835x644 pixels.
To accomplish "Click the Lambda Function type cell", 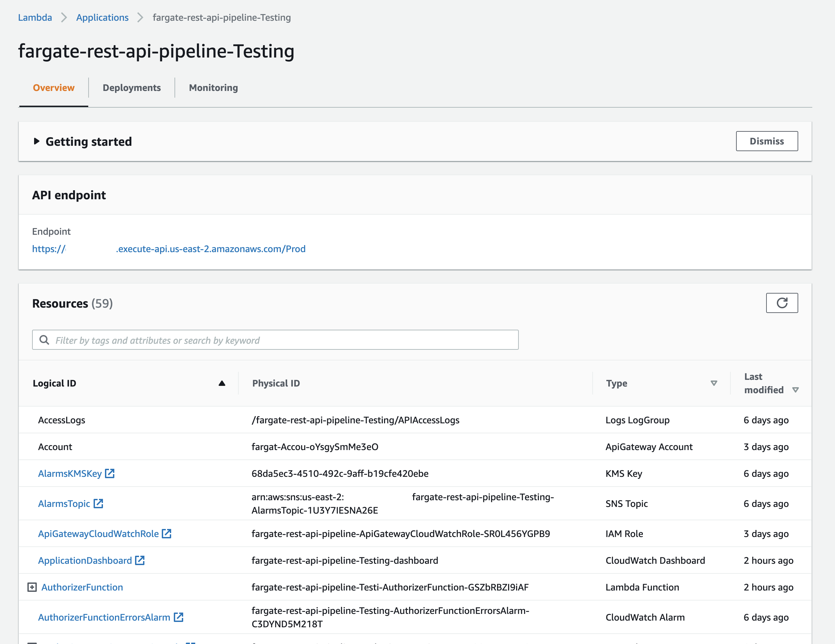I will point(642,587).
